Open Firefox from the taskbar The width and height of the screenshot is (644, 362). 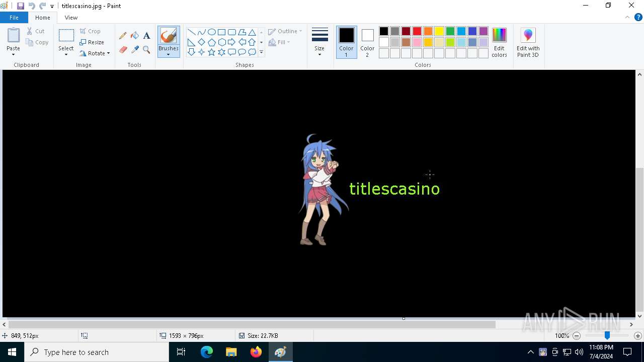coord(256,352)
